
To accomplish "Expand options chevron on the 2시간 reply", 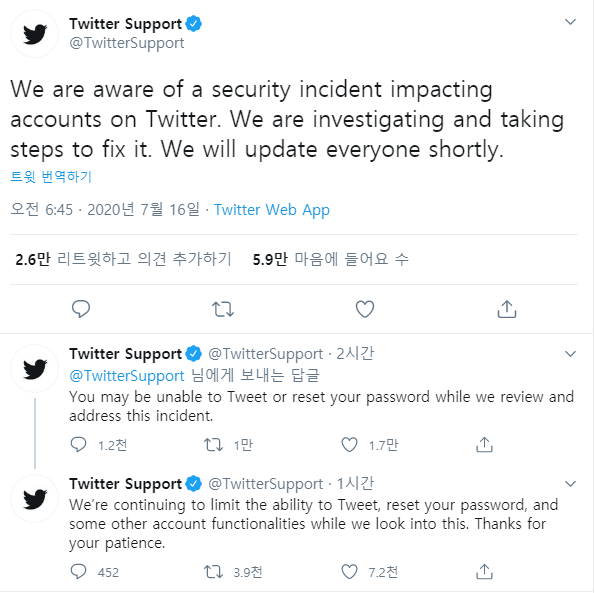I will click(570, 354).
